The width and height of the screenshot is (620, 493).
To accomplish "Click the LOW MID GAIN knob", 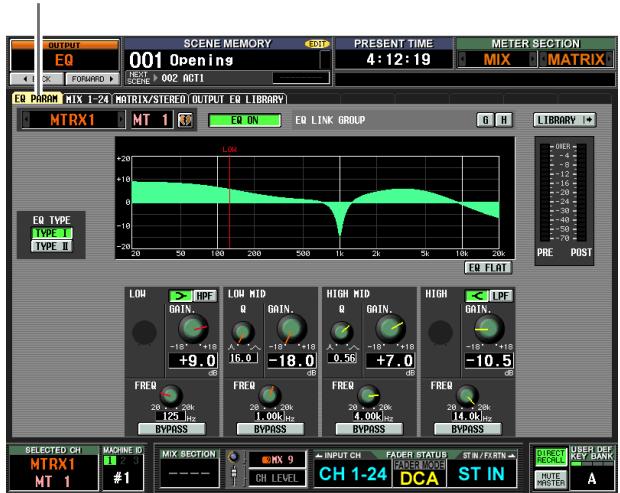I will 292,329.
